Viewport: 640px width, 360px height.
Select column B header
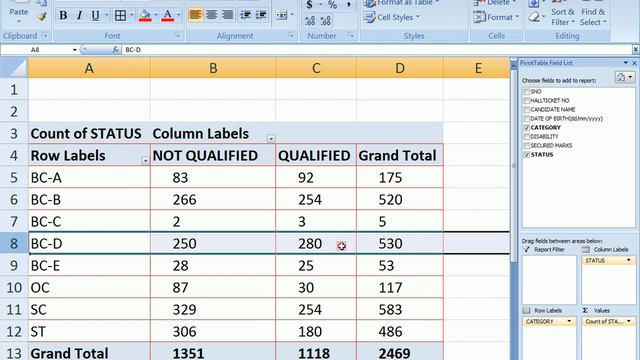coord(213,68)
